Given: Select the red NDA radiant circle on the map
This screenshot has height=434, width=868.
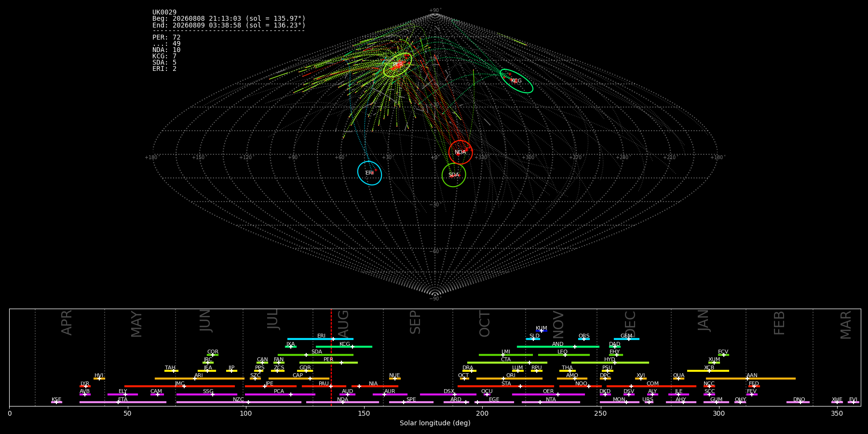Looking at the screenshot, I should coord(461,152).
